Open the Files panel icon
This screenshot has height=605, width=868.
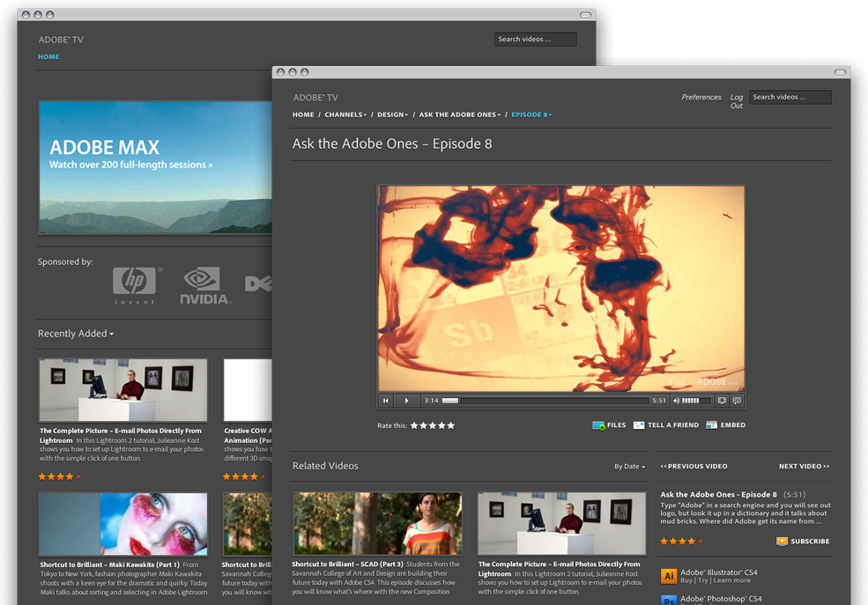[x=598, y=424]
